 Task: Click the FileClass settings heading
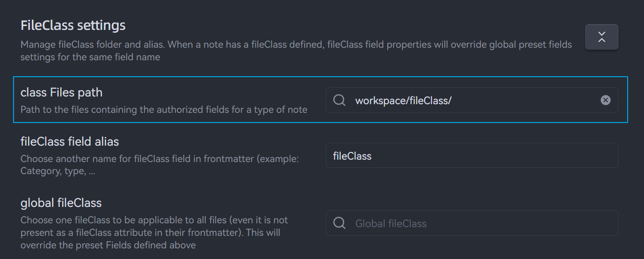(x=73, y=25)
